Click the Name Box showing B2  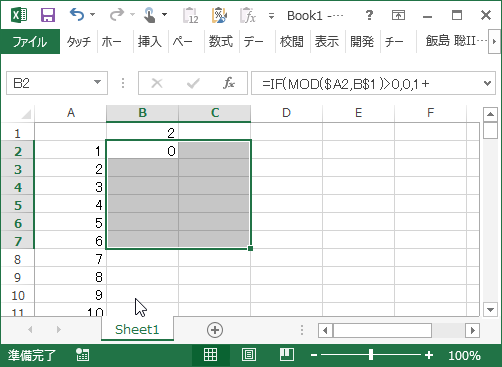[50, 83]
